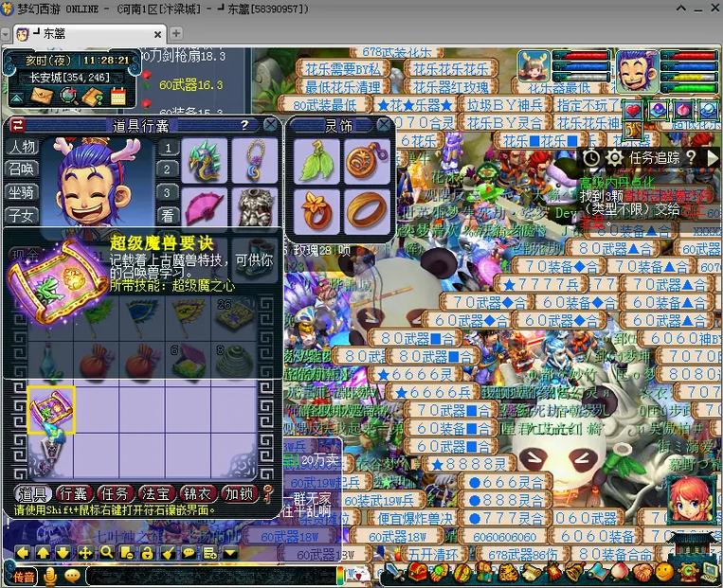Expand the chat toolbar dropdown triangle
The width and height of the screenshot is (723, 588).
click(230, 553)
